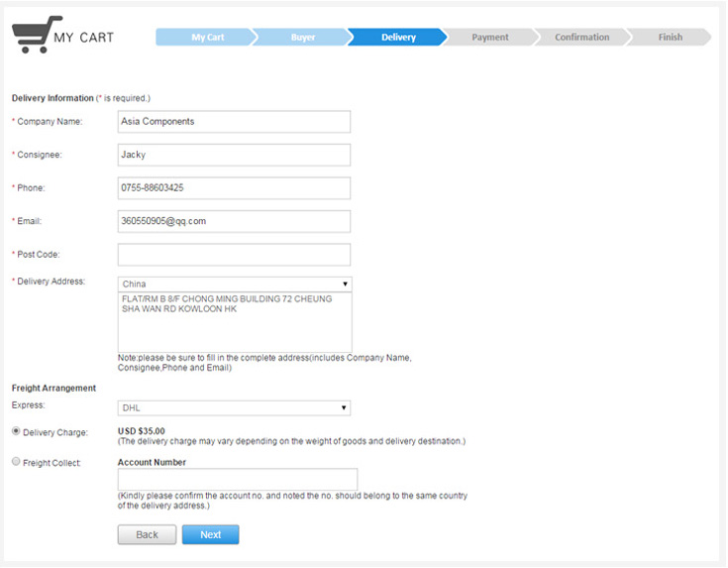Click the Back button
The width and height of the screenshot is (728, 568).
tap(147, 534)
